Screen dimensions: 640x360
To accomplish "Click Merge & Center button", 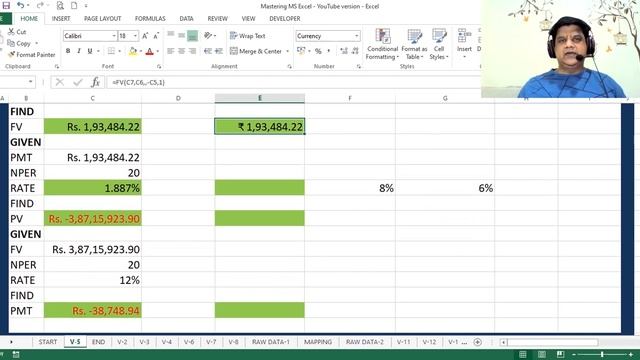I will tap(256, 51).
